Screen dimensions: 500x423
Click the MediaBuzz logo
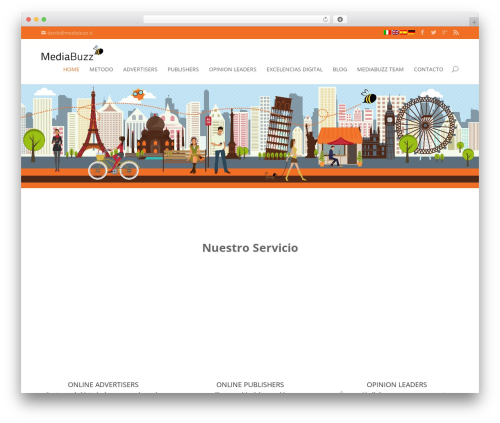(72, 54)
